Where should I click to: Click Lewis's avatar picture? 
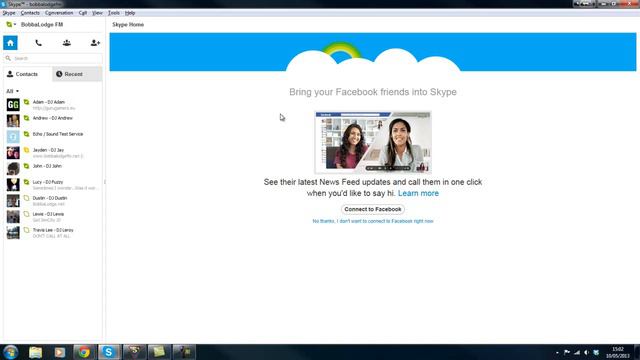coord(13,217)
